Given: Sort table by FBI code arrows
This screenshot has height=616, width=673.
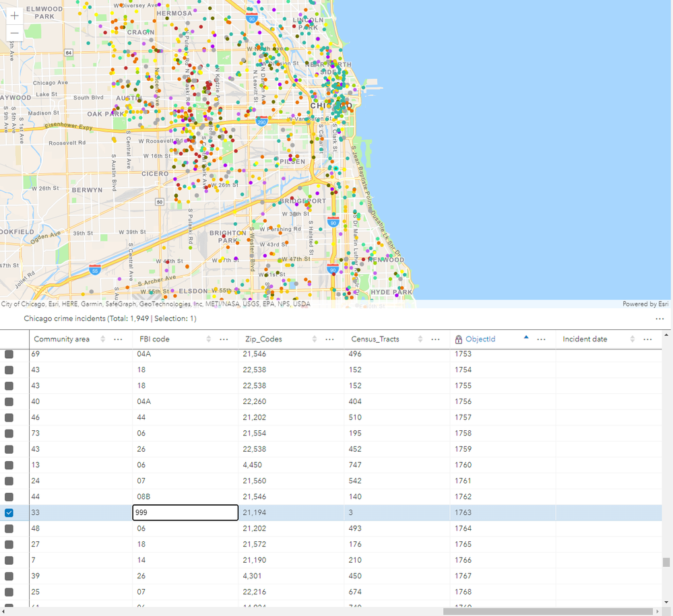Looking at the screenshot, I should (209, 339).
